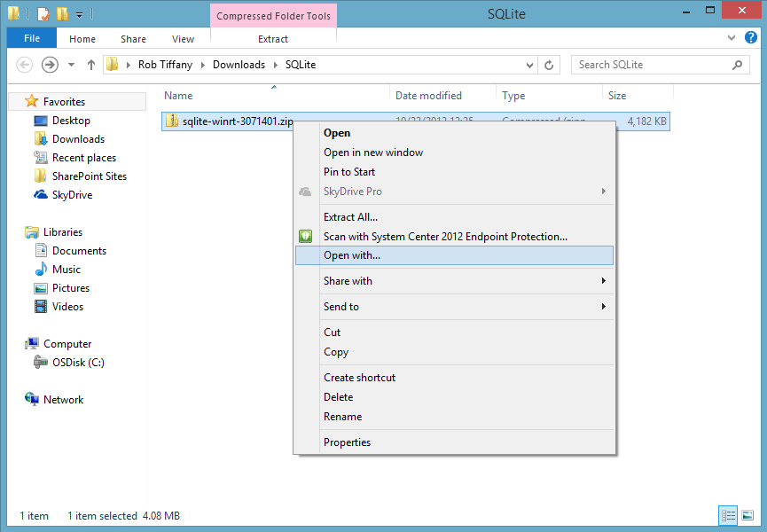Switch to Details view icon
The image size is (767, 532).
[x=728, y=515]
